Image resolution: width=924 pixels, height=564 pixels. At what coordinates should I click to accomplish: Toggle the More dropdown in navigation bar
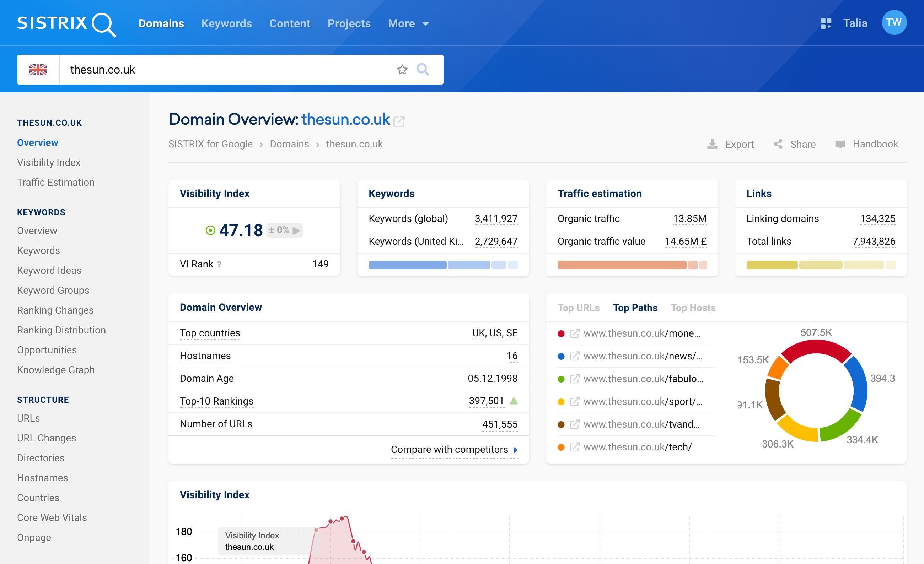point(407,23)
